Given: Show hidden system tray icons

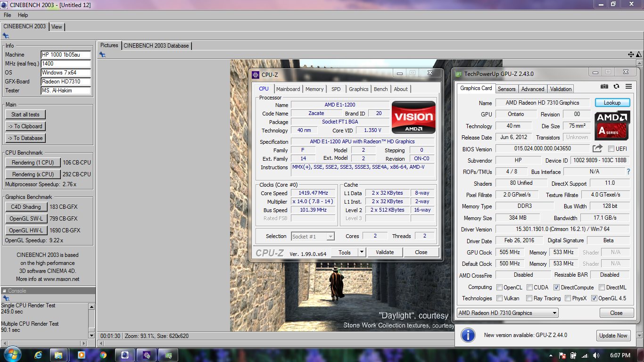Looking at the screenshot, I should click(x=552, y=355).
